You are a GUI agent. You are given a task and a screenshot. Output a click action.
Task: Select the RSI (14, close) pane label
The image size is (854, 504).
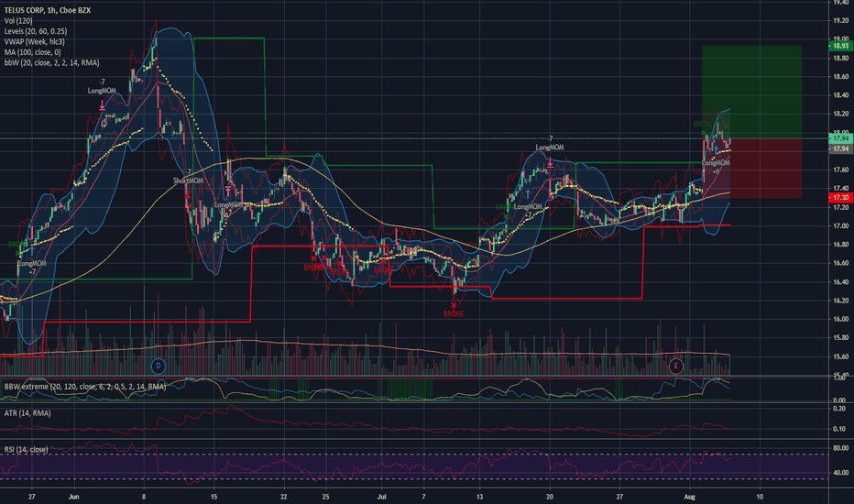[27, 450]
